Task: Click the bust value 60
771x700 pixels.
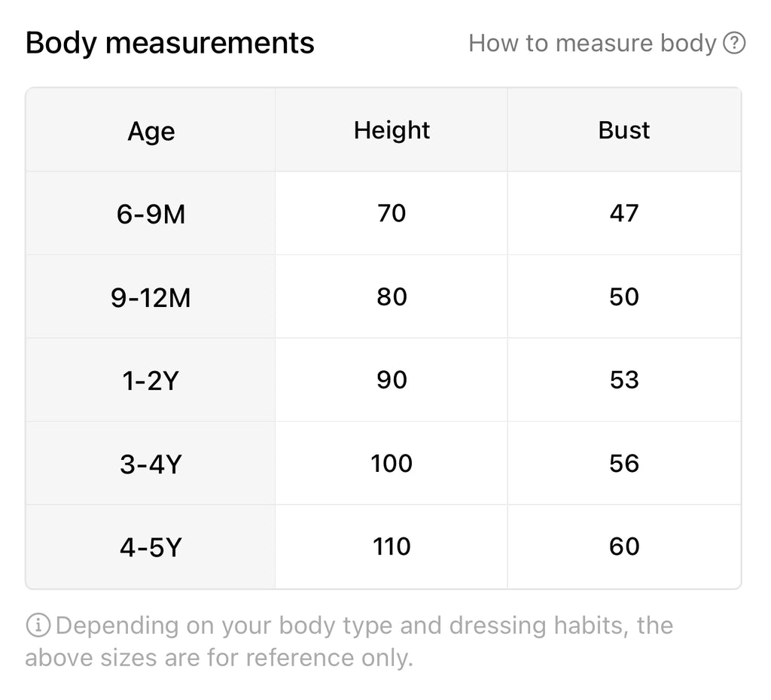Action: (624, 546)
